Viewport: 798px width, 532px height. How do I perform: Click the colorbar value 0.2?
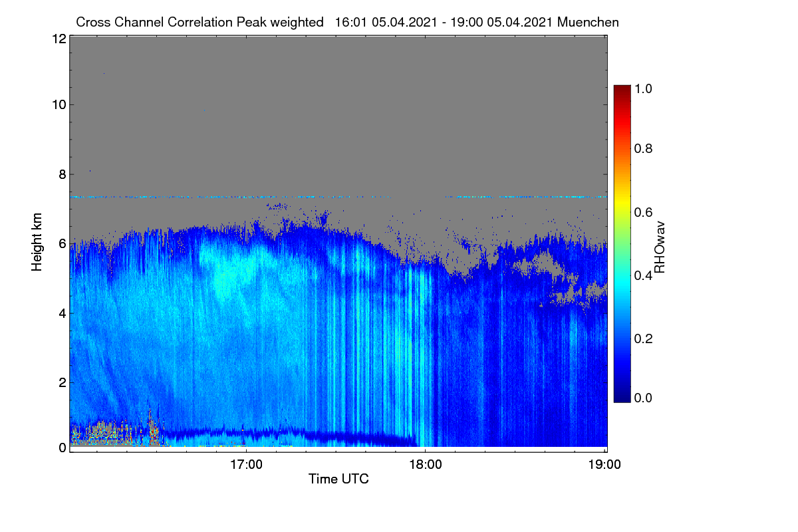pos(643,338)
